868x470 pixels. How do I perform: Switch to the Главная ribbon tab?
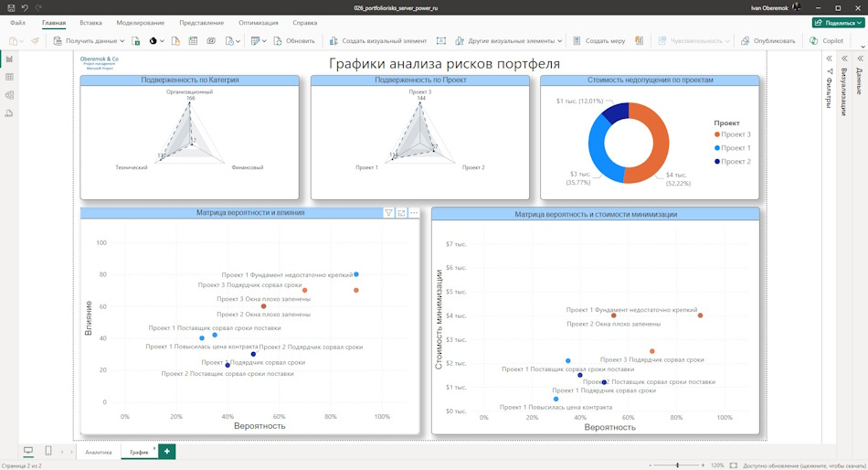(54, 23)
